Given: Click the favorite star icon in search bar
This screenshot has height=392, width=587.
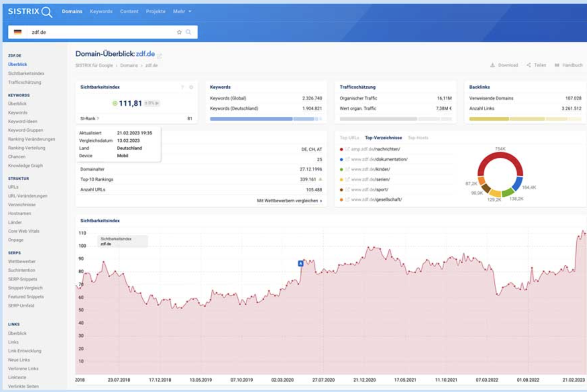Looking at the screenshot, I should click(179, 32).
